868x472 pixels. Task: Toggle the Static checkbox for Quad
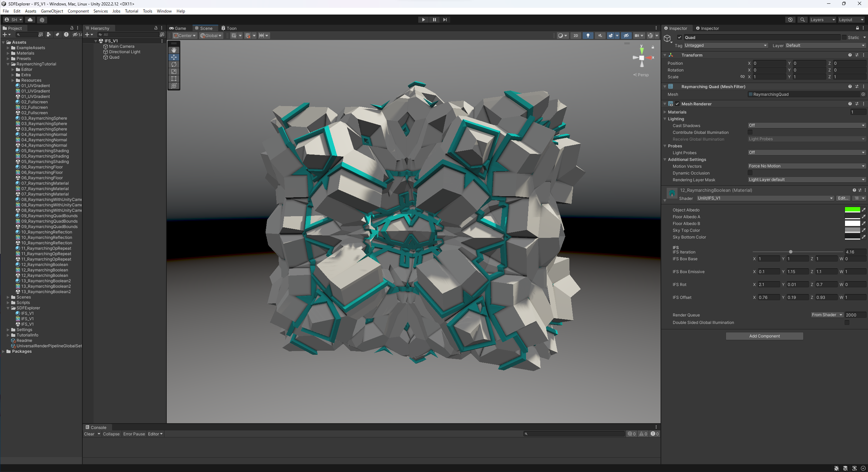pyautogui.click(x=844, y=38)
